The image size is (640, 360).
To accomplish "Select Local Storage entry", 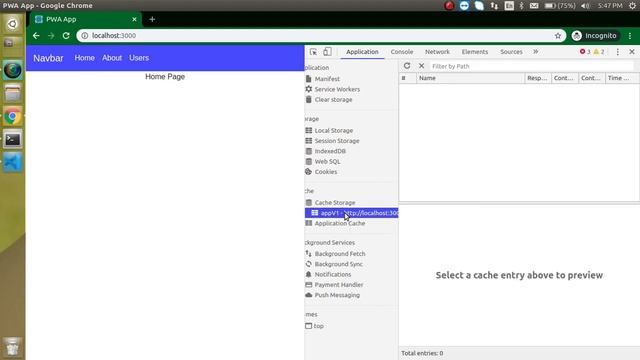I will [x=333, y=131].
